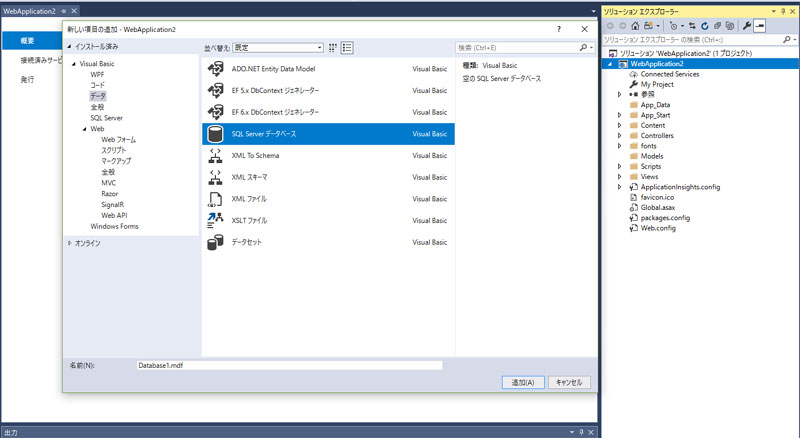Select the XSLT ファイル template icon
This screenshot has height=438, width=800.
point(215,221)
